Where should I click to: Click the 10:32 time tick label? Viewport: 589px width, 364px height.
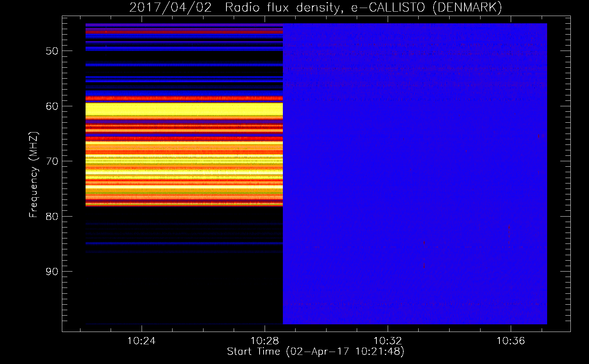(x=388, y=341)
